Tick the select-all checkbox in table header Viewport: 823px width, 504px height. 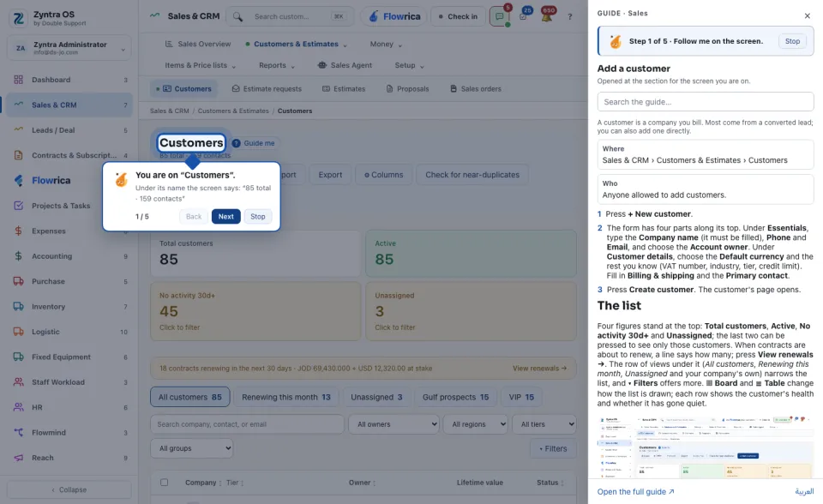point(165,483)
